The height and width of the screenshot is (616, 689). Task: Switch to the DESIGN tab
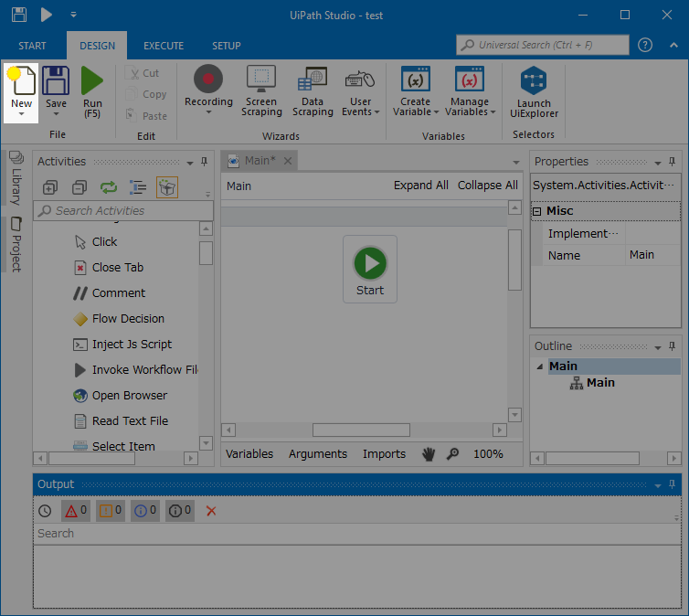[97, 46]
